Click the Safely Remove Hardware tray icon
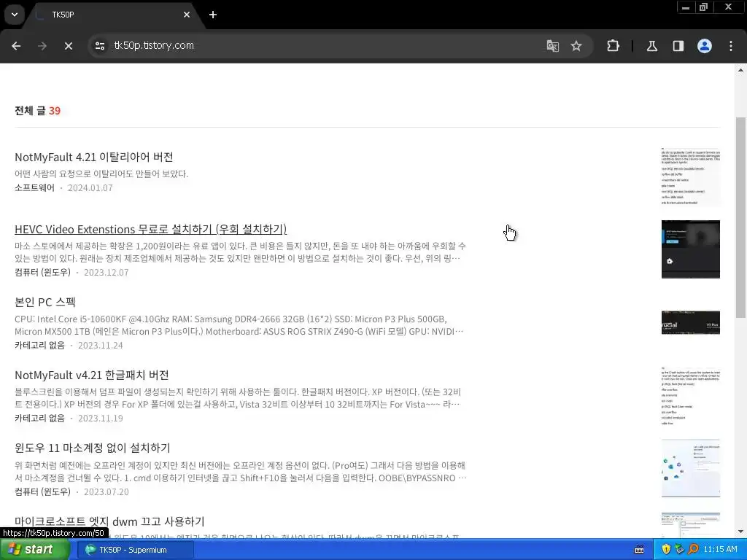Screen dimensions: 747x560 pos(679,549)
